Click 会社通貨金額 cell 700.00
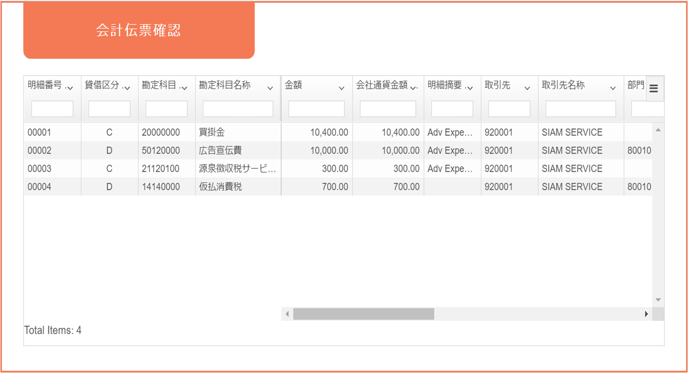The height and width of the screenshot is (373, 688). 406,186
